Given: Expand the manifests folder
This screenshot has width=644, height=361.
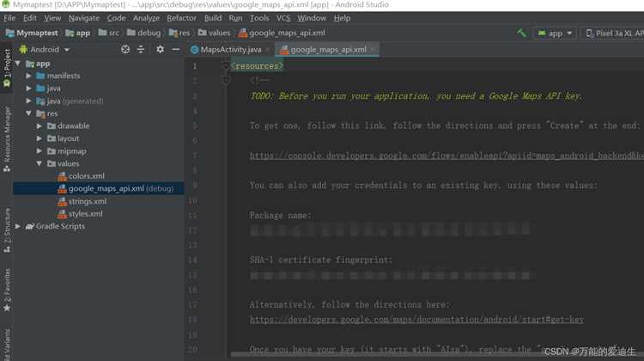Looking at the screenshot, I should [x=28, y=76].
